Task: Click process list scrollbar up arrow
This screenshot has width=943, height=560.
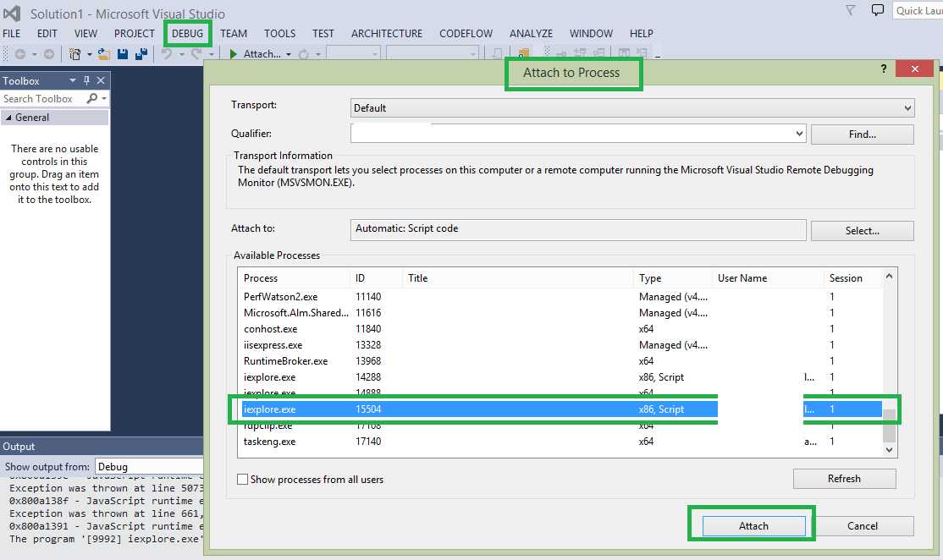Action: (889, 277)
